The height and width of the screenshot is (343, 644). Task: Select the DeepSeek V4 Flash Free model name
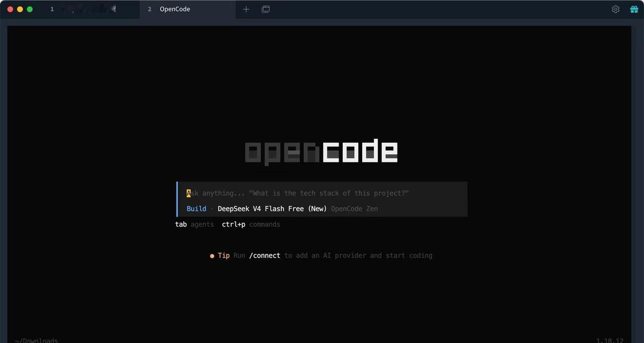tap(272, 209)
